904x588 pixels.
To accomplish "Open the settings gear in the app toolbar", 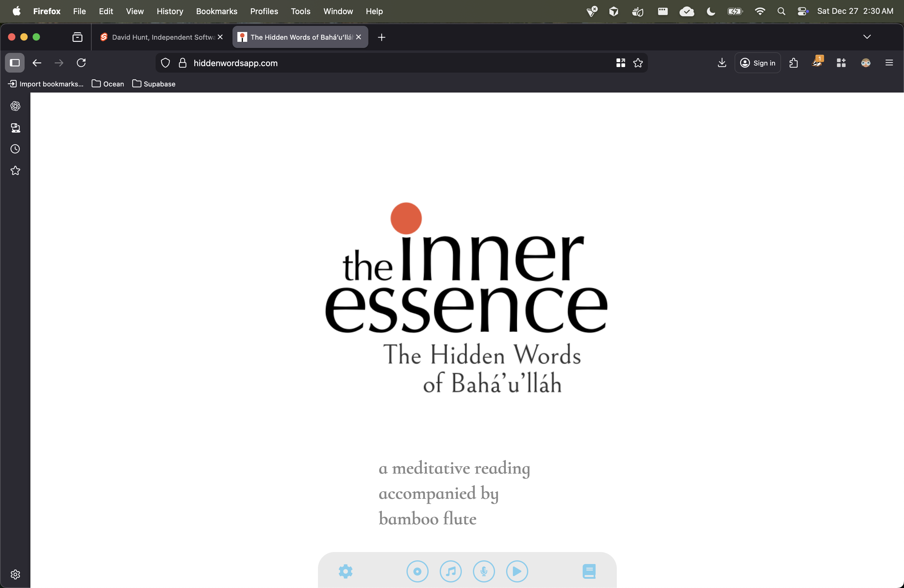I will pos(345,571).
